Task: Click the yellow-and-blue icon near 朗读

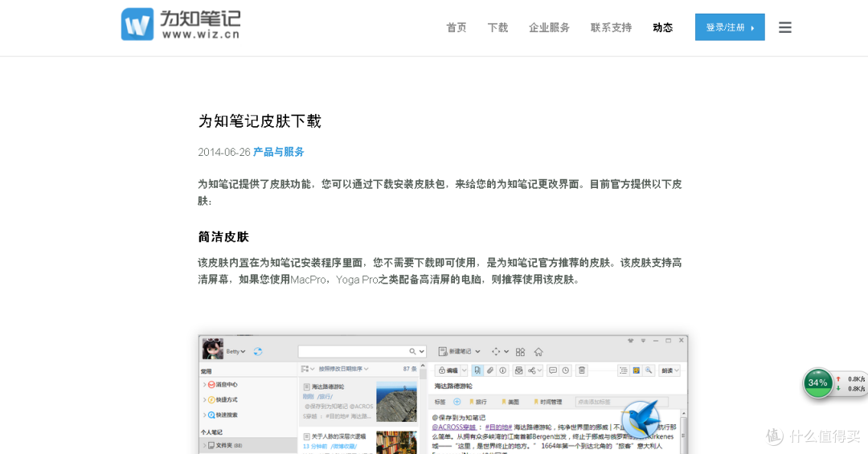Action: pyautogui.click(x=636, y=370)
